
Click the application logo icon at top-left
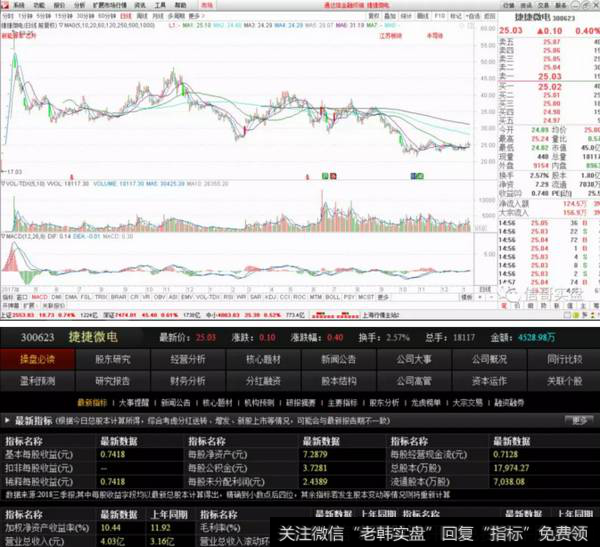5,5
